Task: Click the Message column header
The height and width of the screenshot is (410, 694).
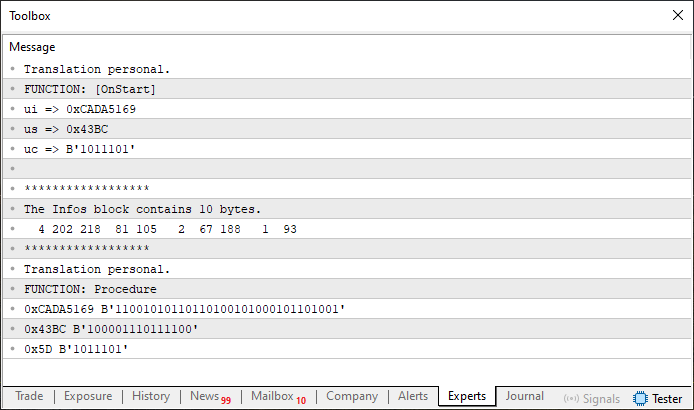Action: pos(32,47)
